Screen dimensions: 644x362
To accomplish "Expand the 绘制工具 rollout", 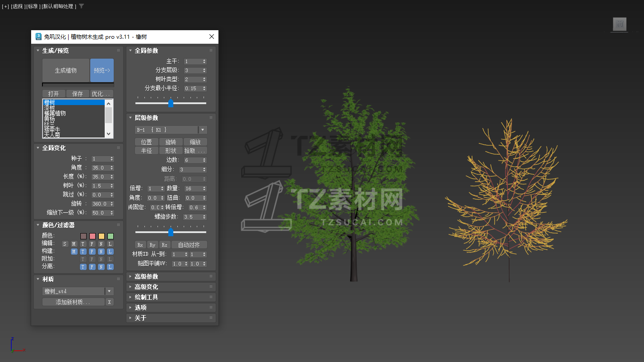I will [x=171, y=297].
